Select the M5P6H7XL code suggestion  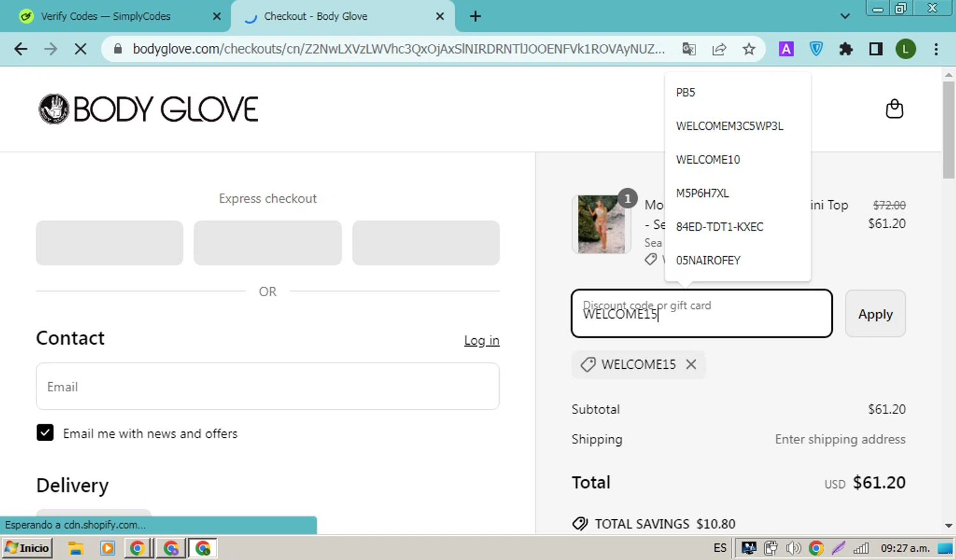click(737, 193)
